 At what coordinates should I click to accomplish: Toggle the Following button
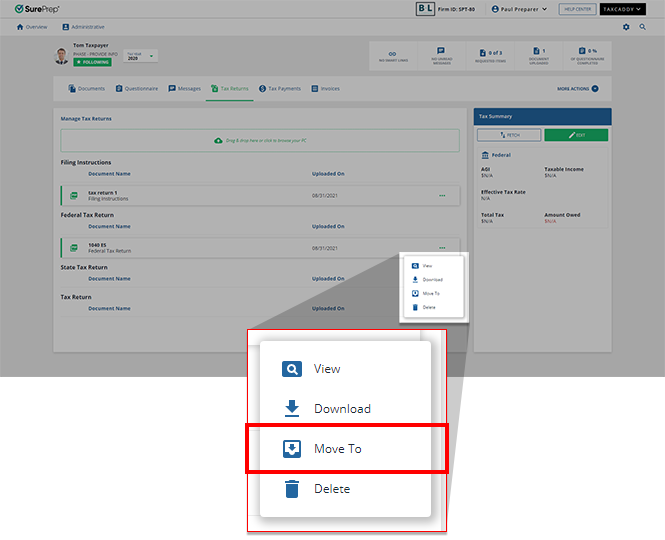(92, 62)
